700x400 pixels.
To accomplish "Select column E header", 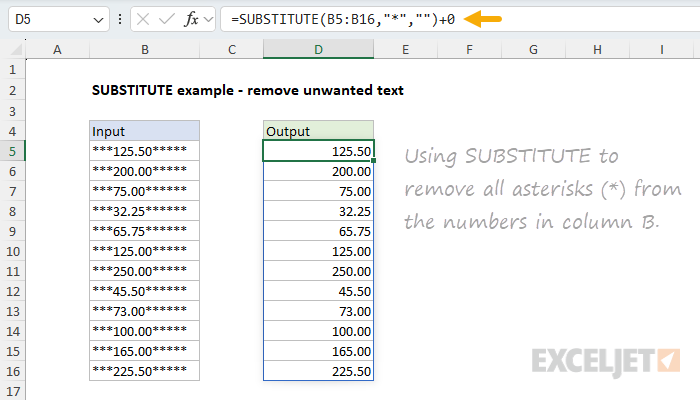I will pos(405,50).
